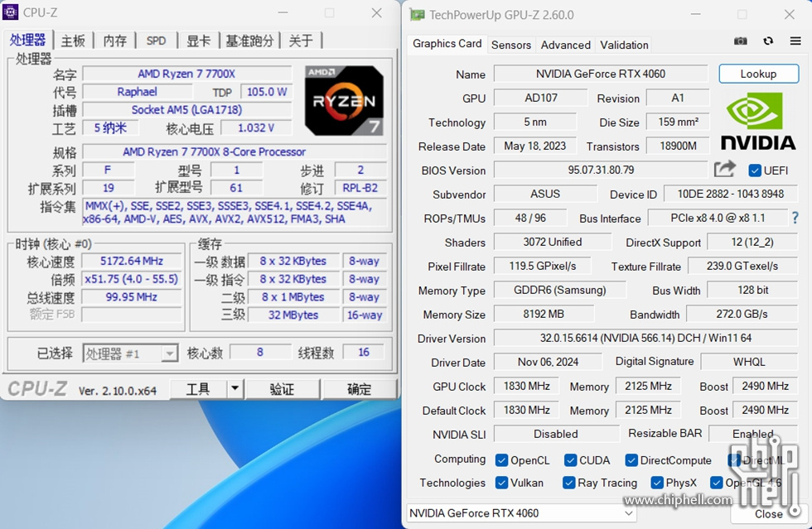Click the GPU-Z refresh icon

pyautogui.click(x=768, y=41)
